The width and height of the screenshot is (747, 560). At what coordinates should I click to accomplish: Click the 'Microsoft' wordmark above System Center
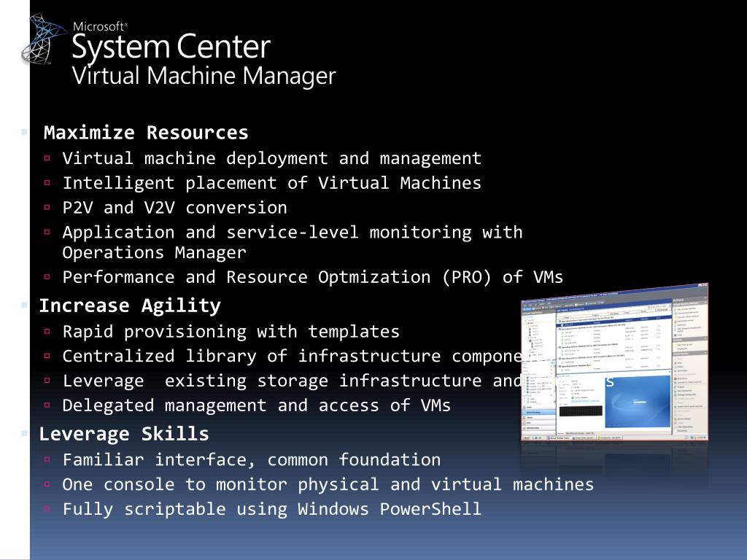point(100,27)
